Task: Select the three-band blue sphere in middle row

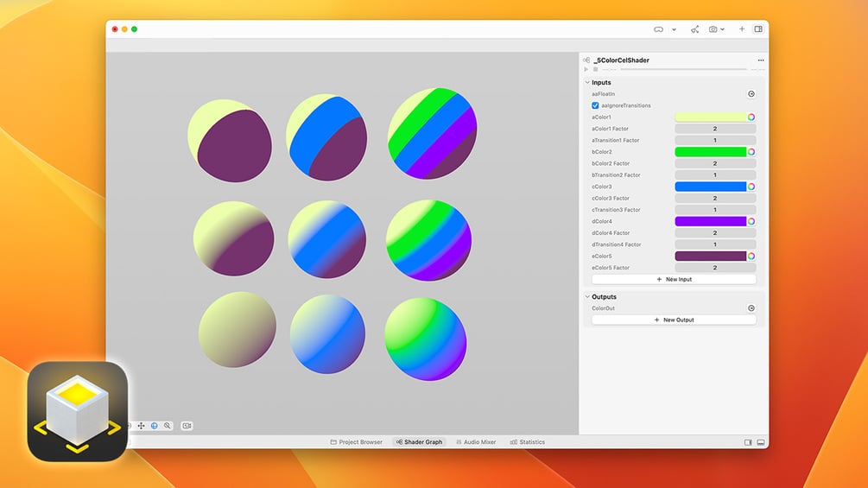Action: point(327,239)
